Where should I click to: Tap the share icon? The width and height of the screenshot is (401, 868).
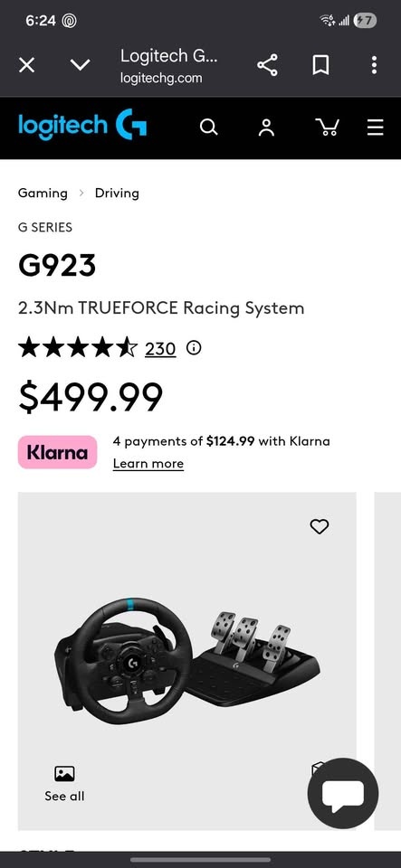point(267,65)
